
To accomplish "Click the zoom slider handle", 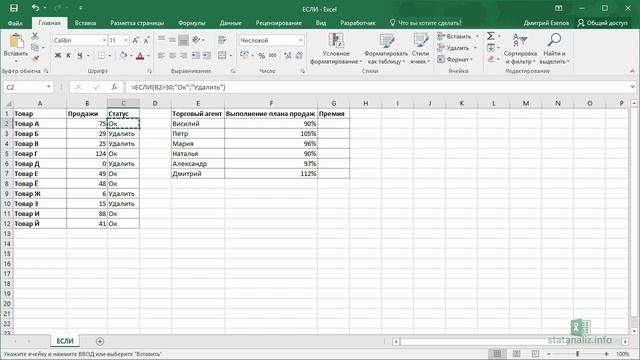I will point(577,353).
